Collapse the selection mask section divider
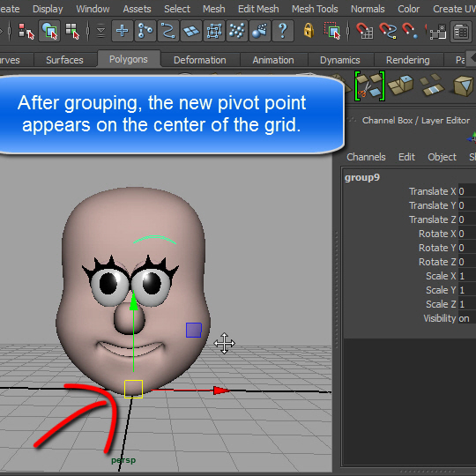The height and width of the screenshot is (476, 476). coord(88,31)
